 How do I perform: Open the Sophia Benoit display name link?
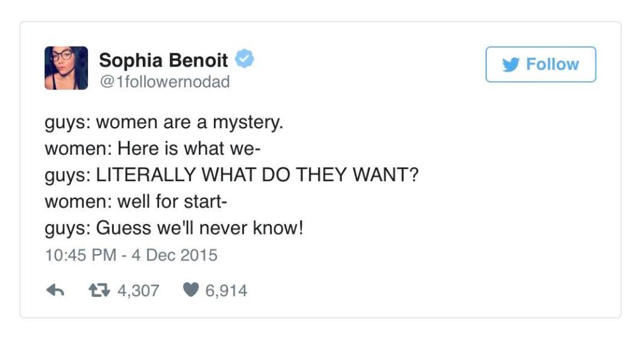click(164, 60)
